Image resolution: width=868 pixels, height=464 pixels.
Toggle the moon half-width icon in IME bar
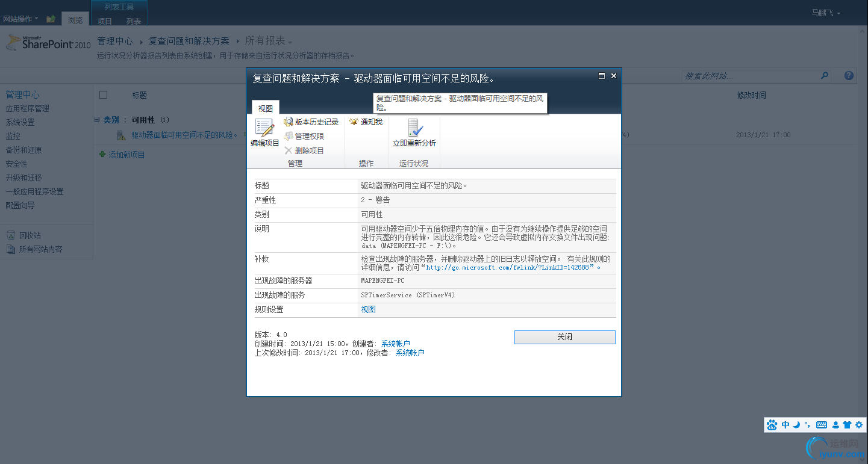796,425
